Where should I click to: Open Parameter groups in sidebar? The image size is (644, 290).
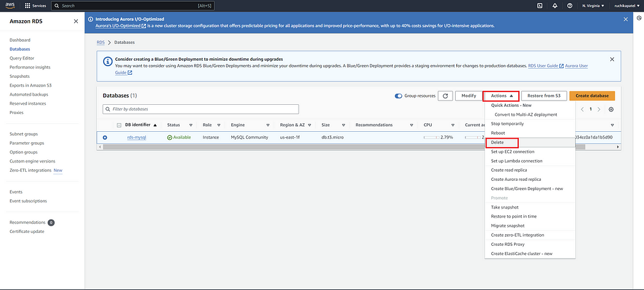pos(27,143)
